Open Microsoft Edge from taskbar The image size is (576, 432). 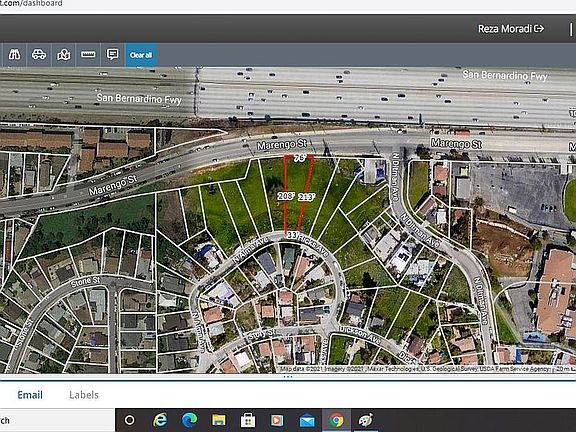[189, 420]
